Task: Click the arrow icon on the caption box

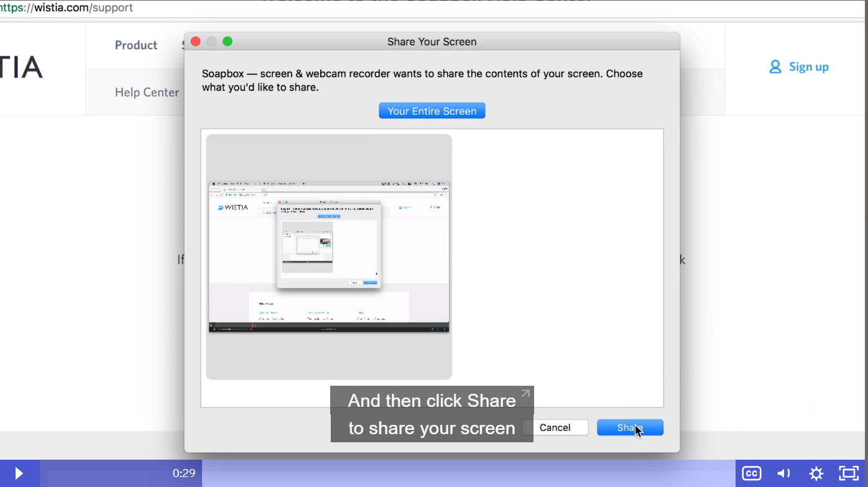Action: [x=525, y=394]
